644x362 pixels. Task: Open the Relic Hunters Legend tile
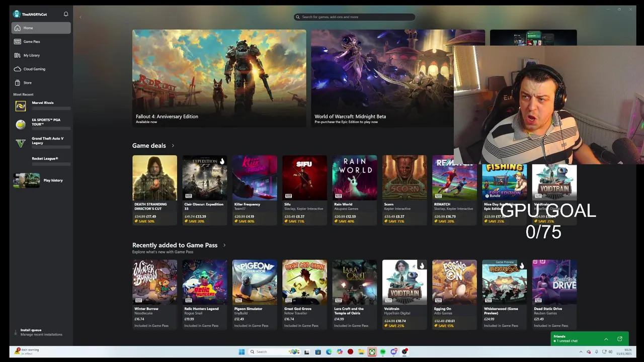point(204,295)
